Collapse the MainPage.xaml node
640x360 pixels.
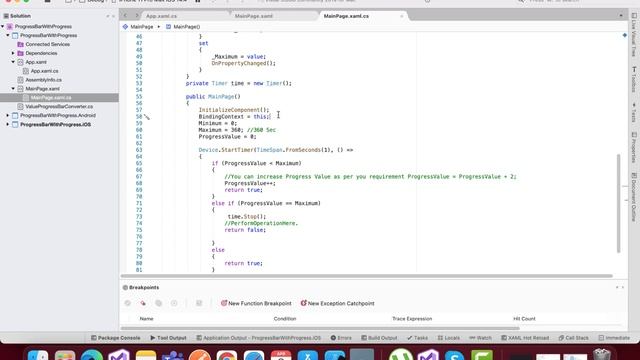tap(13, 89)
